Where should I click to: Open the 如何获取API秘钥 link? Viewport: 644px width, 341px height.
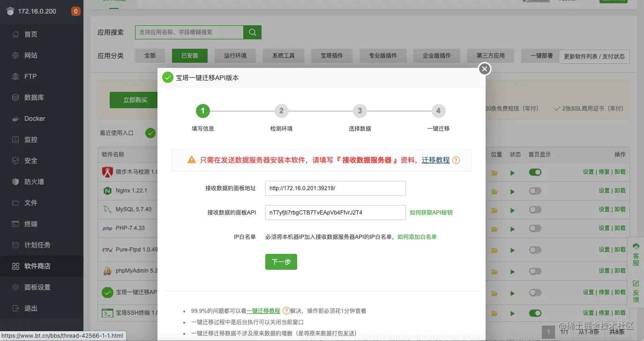click(x=431, y=213)
